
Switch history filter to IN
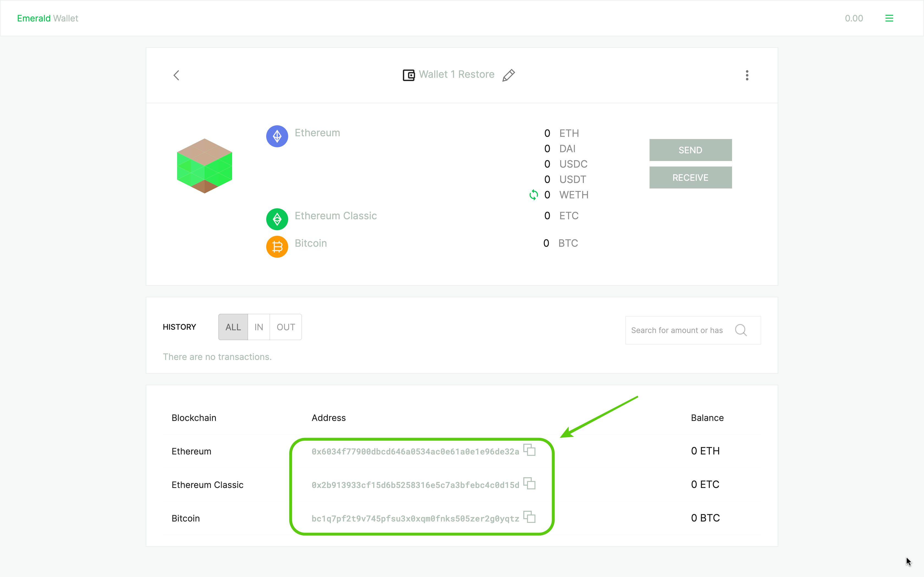(x=258, y=327)
